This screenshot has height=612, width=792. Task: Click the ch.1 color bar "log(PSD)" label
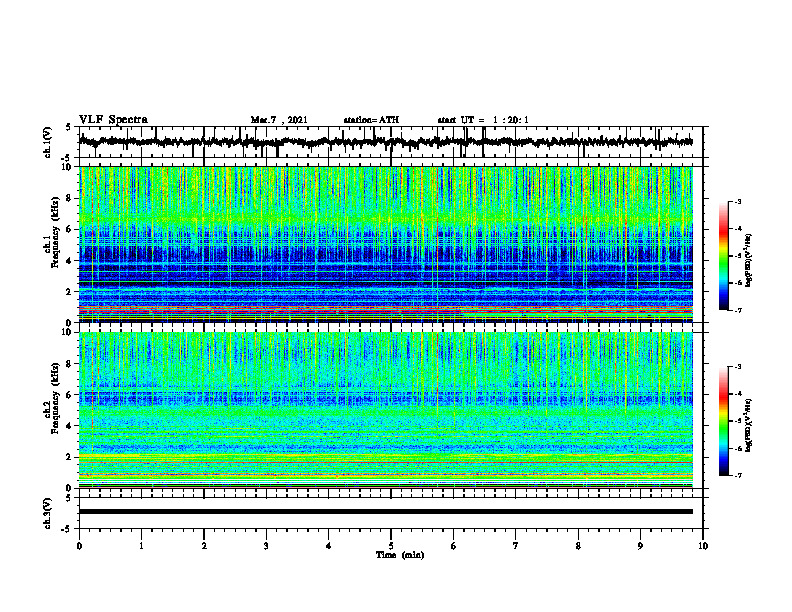tap(750, 261)
